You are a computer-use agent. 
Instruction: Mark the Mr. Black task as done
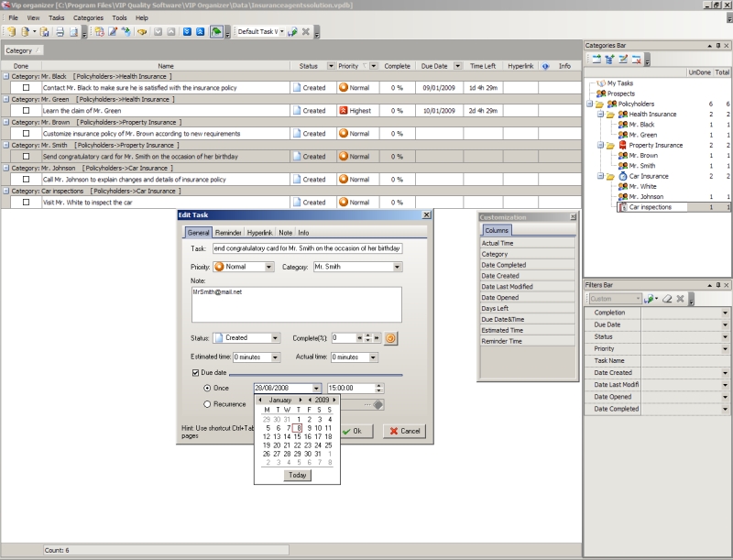pyautogui.click(x=27, y=88)
